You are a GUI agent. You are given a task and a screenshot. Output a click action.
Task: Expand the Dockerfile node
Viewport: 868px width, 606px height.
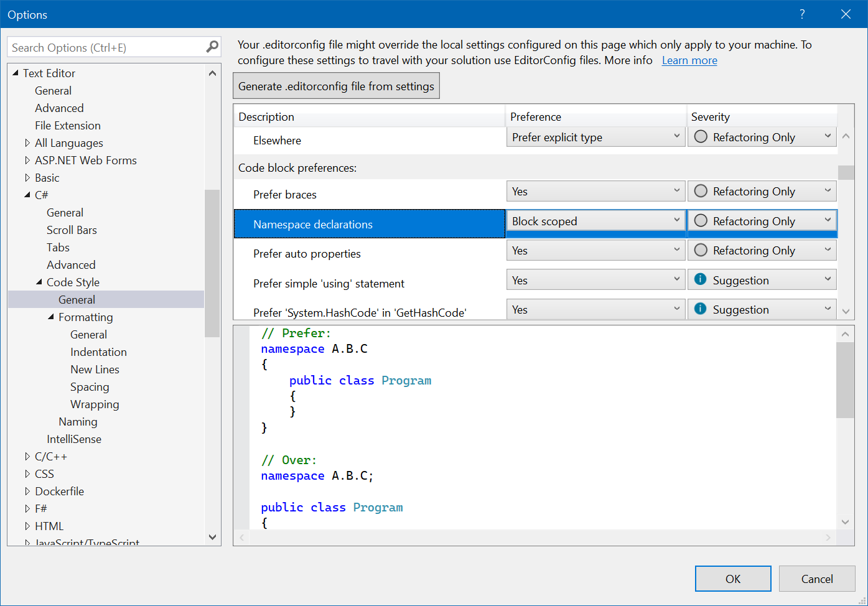pos(27,491)
